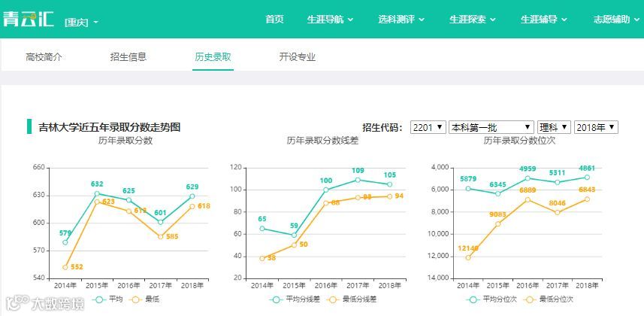644x316 pixels.
Task: Click the 4861 rank point for 2018
Action: pos(588,178)
